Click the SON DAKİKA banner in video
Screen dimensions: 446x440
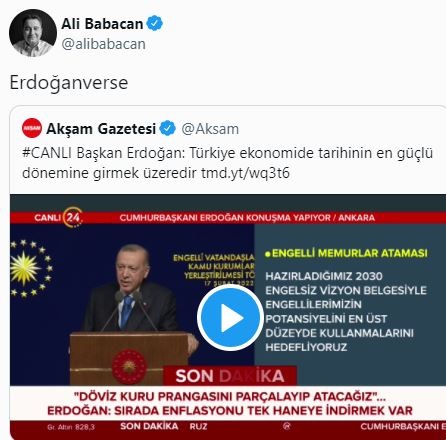click(x=230, y=376)
